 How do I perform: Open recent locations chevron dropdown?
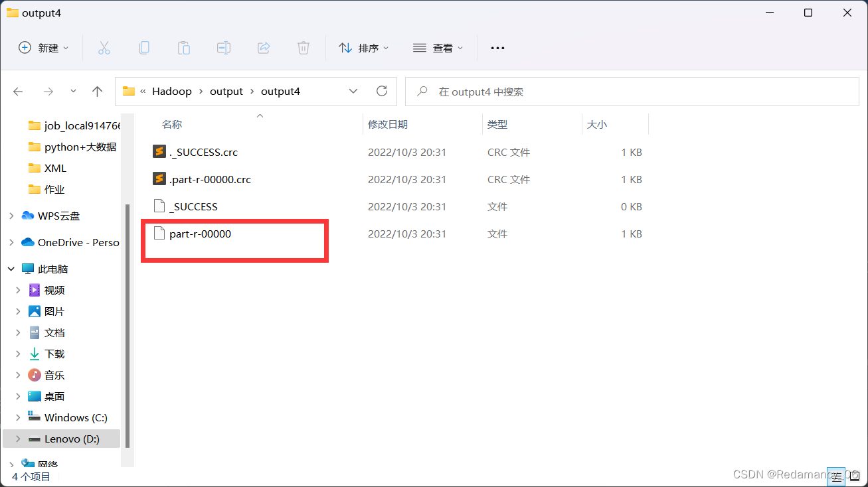(73, 91)
